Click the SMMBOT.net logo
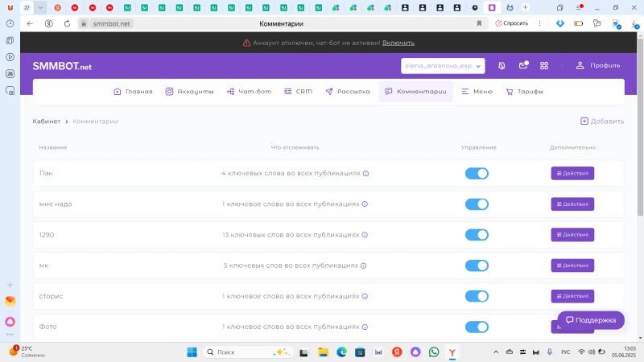The image size is (644, 362). click(x=62, y=65)
